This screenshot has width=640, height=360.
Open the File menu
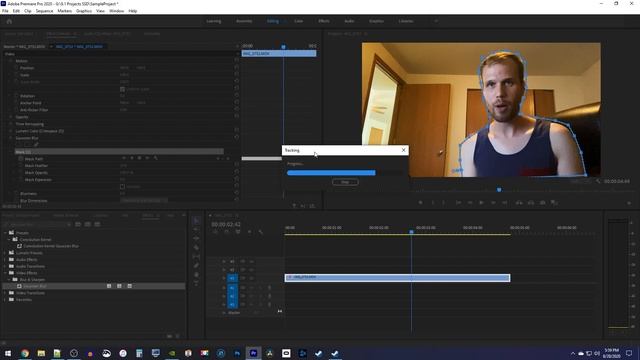click(5, 11)
